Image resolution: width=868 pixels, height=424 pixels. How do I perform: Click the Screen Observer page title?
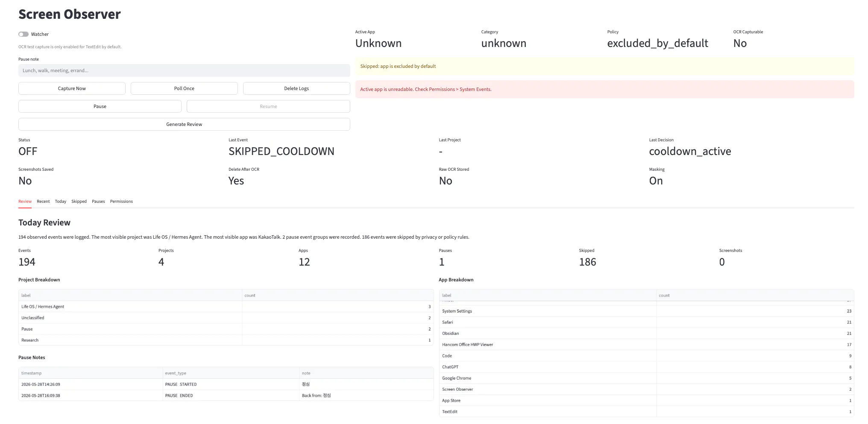[70, 14]
